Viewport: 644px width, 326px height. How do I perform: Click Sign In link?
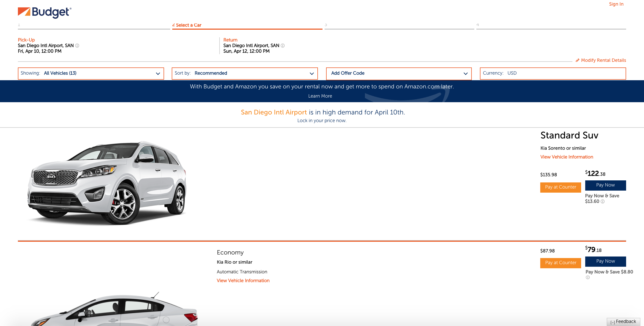point(616,4)
